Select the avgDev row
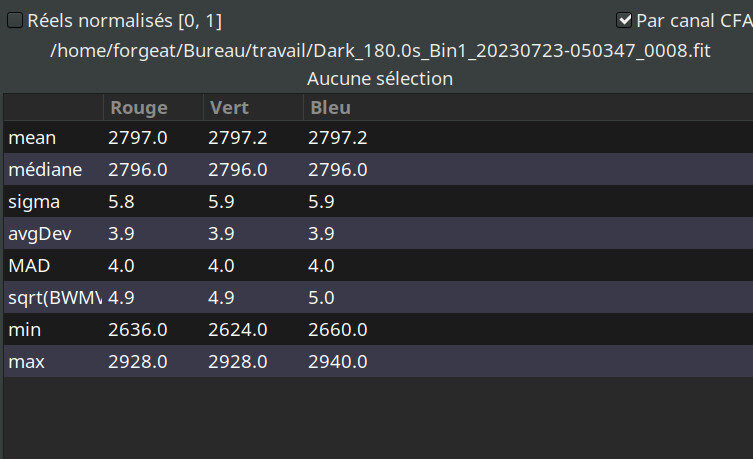The image size is (753, 459). click(x=40, y=234)
